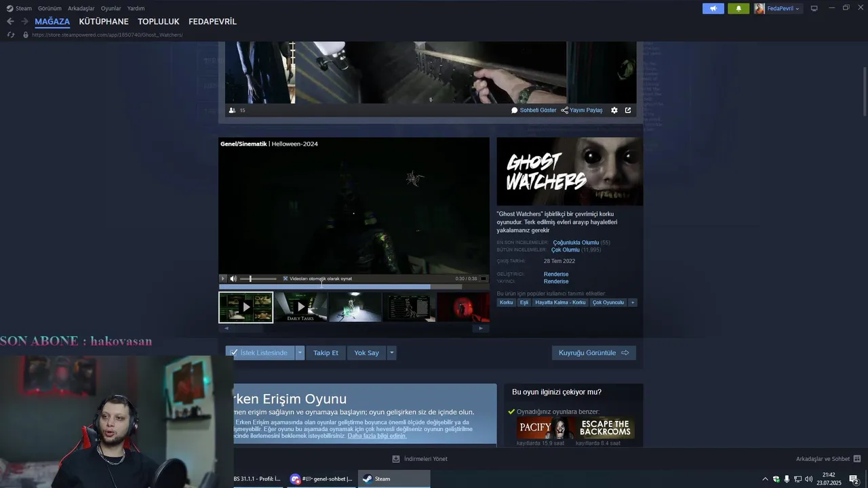868x488 pixels.
Task: Go forward with the right arrow
Action: [24, 22]
